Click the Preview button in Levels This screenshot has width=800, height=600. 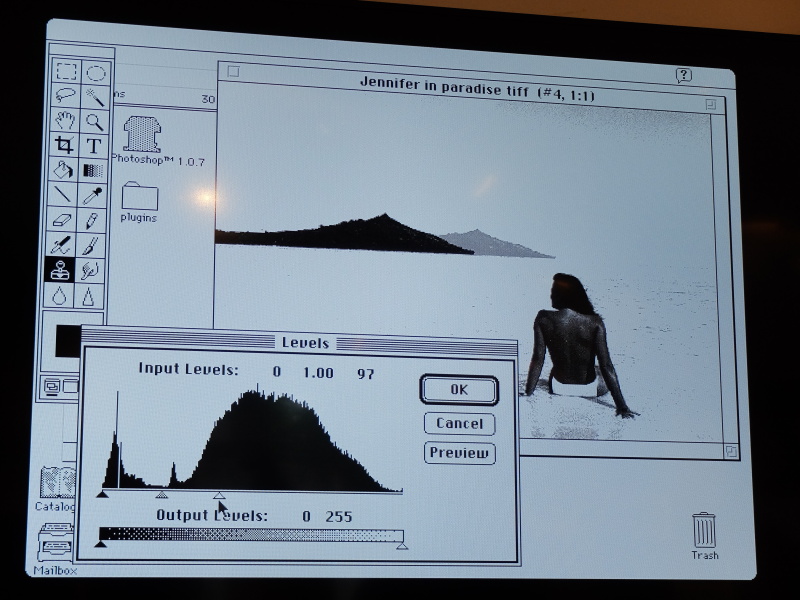pyautogui.click(x=459, y=453)
